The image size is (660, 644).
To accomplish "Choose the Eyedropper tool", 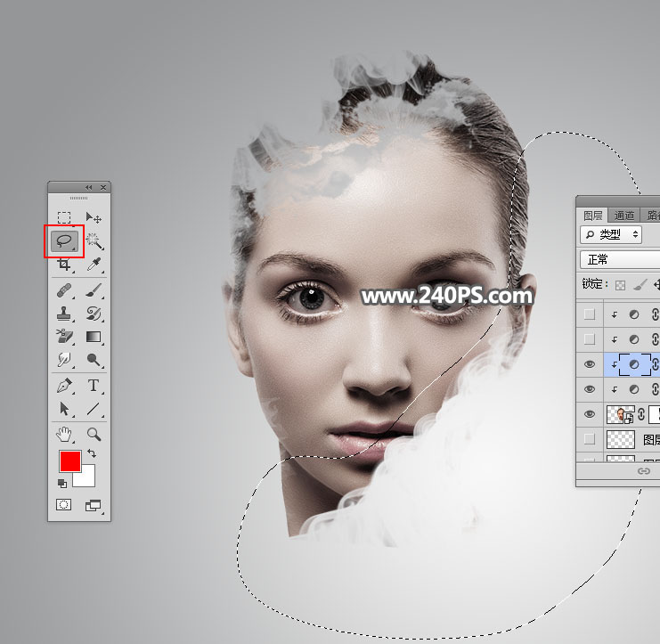I will pyautogui.click(x=94, y=265).
